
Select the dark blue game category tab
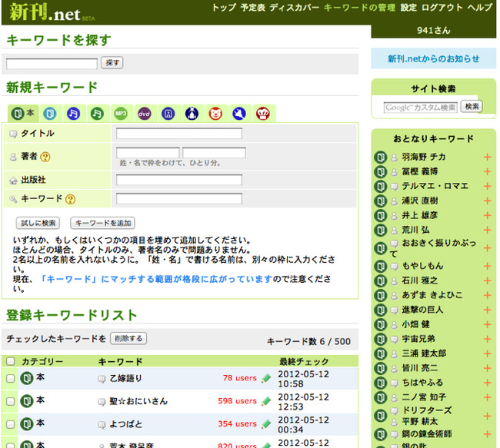click(192, 114)
